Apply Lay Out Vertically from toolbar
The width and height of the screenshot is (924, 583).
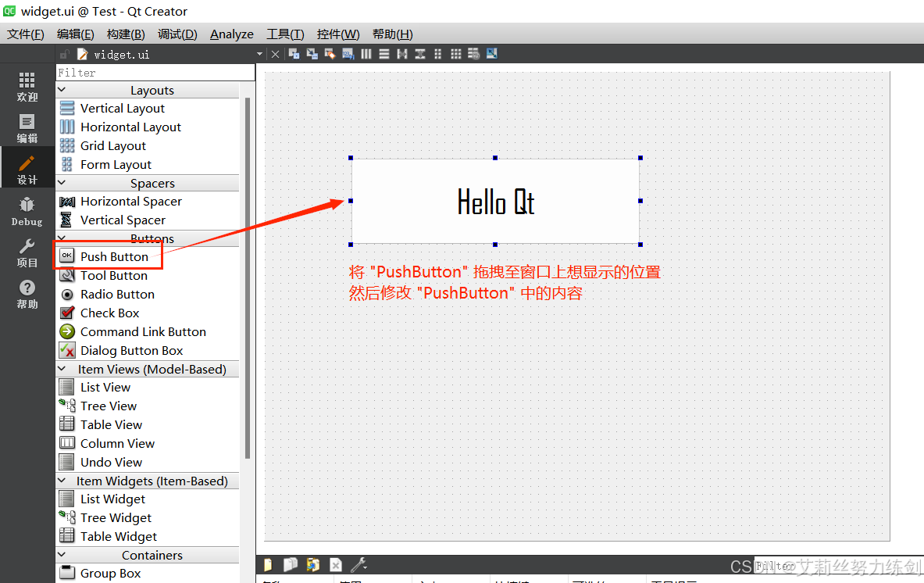[384, 54]
